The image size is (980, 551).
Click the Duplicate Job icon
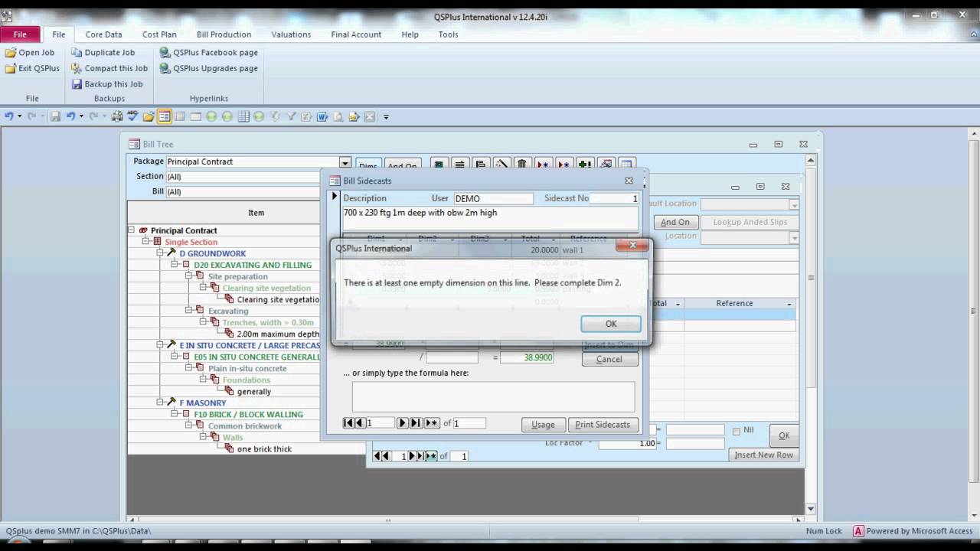pos(77,53)
